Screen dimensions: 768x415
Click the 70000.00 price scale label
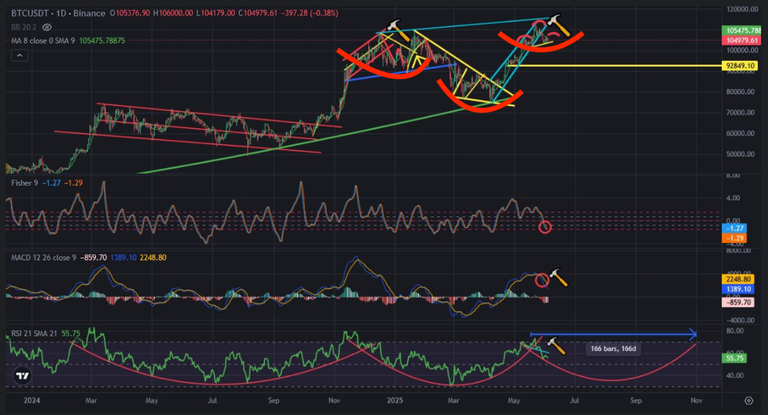pyautogui.click(x=740, y=112)
